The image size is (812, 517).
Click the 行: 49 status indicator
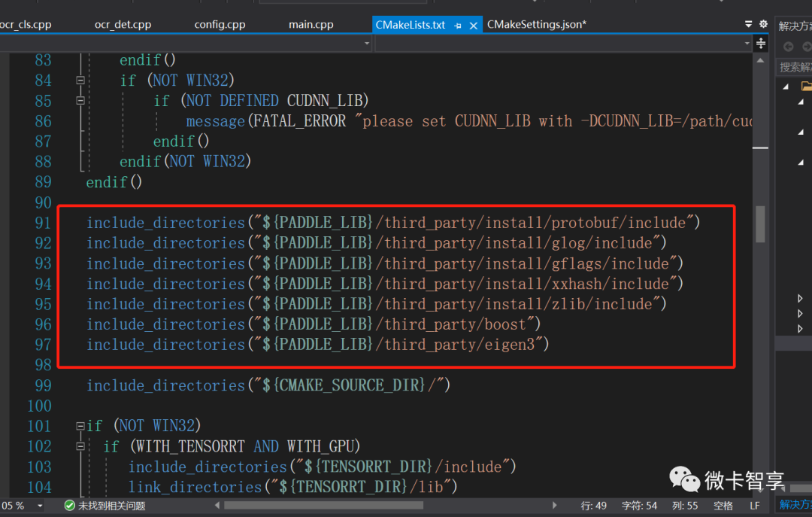point(594,506)
